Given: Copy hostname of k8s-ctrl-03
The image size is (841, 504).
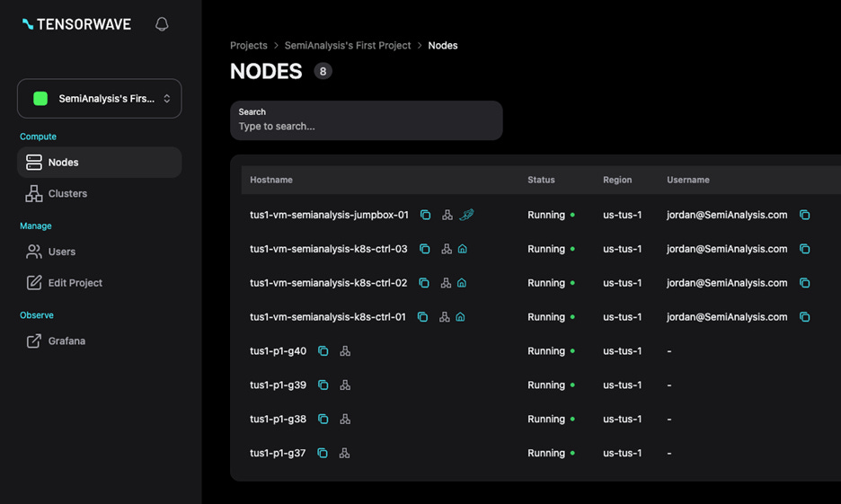Looking at the screenshot, I should [x=424, y=249].
